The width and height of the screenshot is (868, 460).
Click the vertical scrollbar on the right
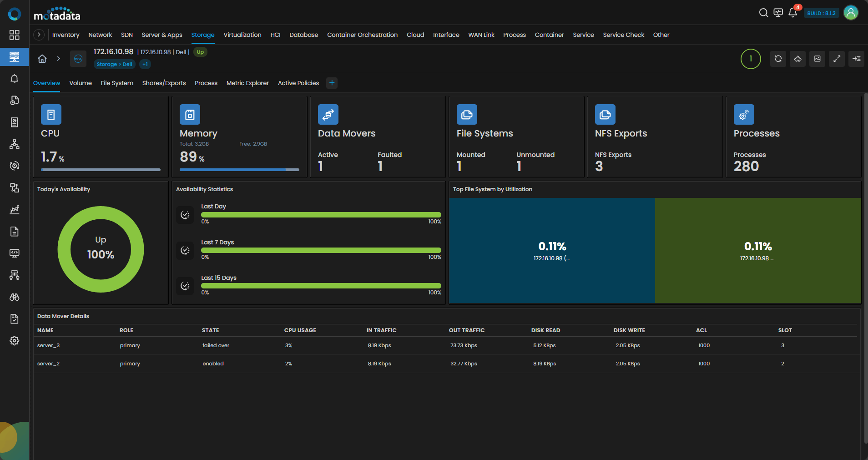(x=865, y=268)
